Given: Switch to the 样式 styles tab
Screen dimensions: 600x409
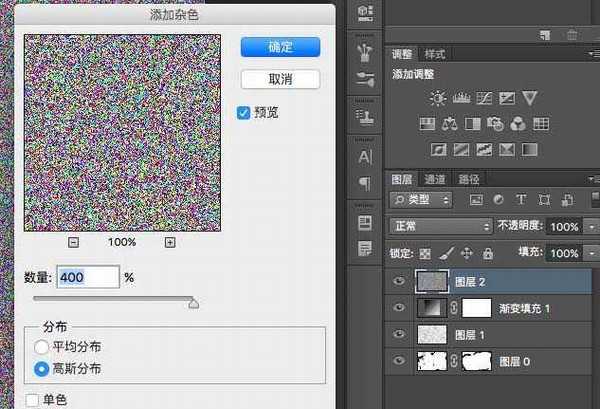Looking at the screenshot, I should point(435,54).
